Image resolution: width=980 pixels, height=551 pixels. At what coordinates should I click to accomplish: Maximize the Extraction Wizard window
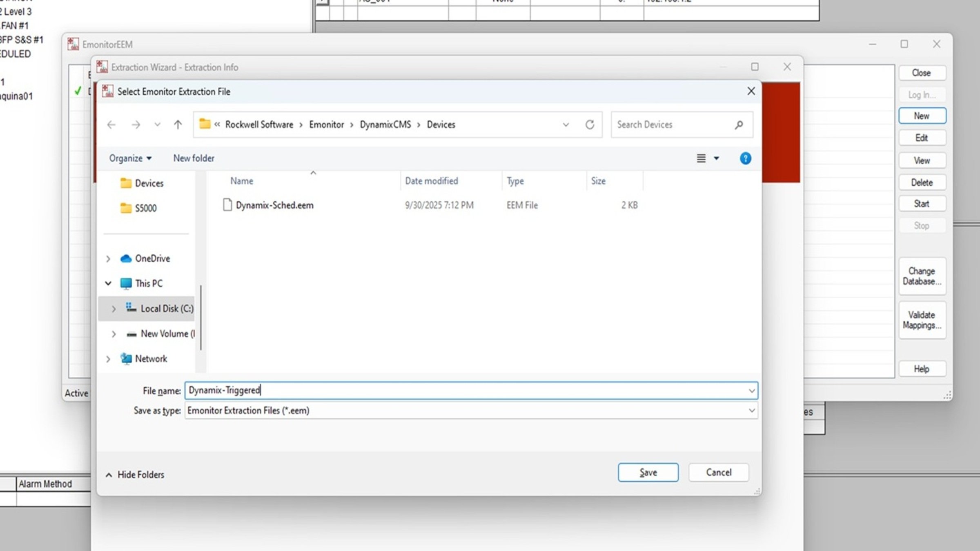[x=755, y=67]
